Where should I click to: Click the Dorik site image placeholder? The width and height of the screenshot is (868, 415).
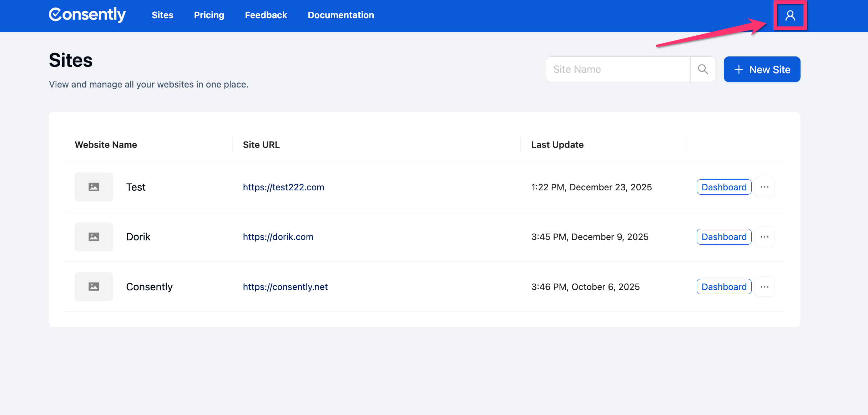(x=94, y=237)
